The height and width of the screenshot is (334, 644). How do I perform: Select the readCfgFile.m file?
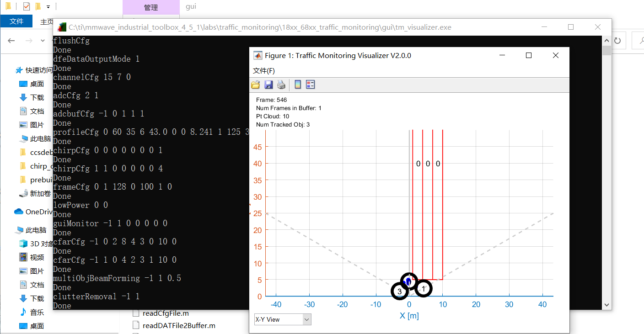161,313
